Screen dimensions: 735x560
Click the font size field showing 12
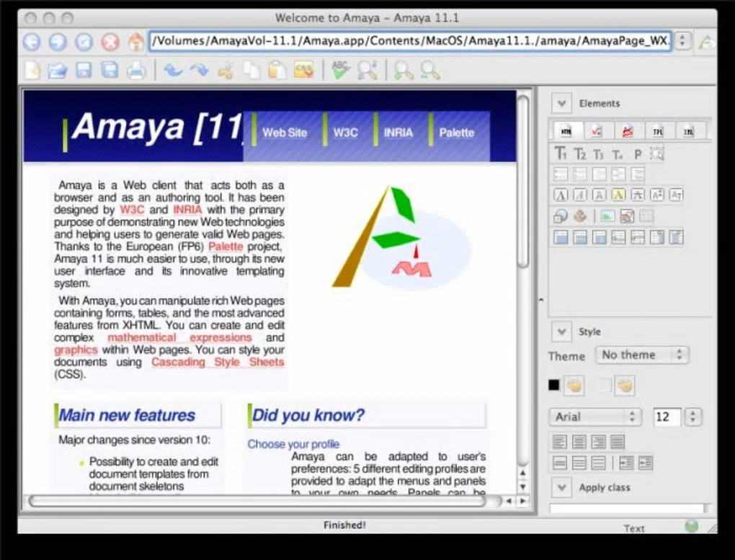point(667,417)
